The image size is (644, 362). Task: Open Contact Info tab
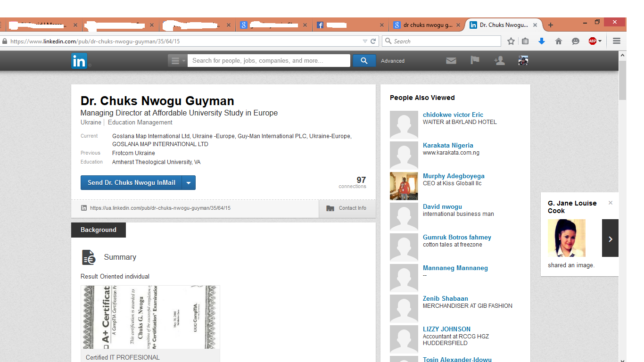pos(347,208)
